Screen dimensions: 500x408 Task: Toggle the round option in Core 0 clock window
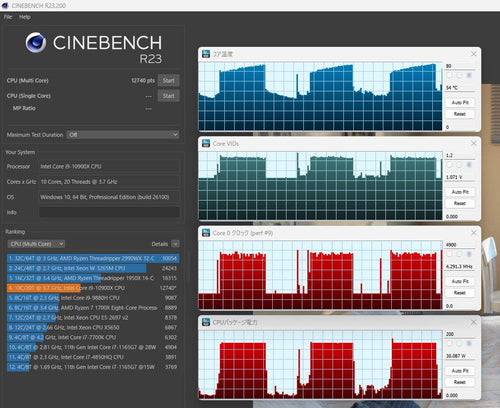pos(459,254)
